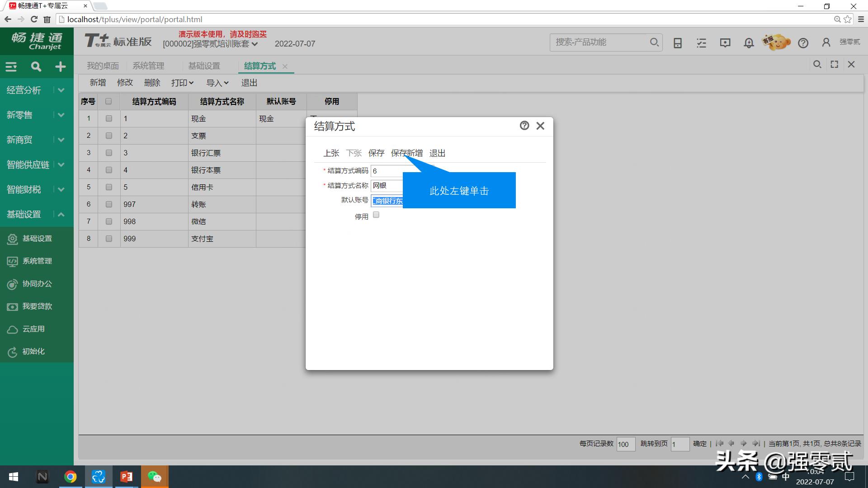Toggle the 停用 checkbox in dialog

(x=376, y=215)
